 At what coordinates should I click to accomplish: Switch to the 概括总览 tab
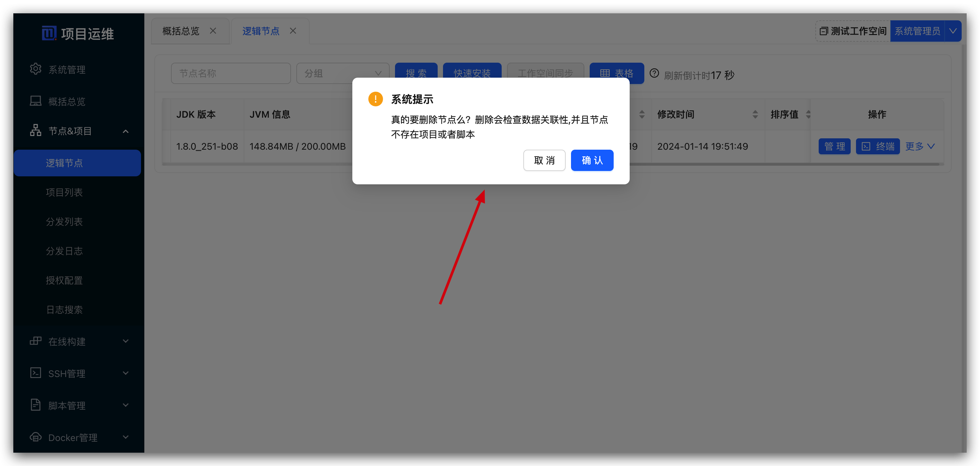[181, 31]
